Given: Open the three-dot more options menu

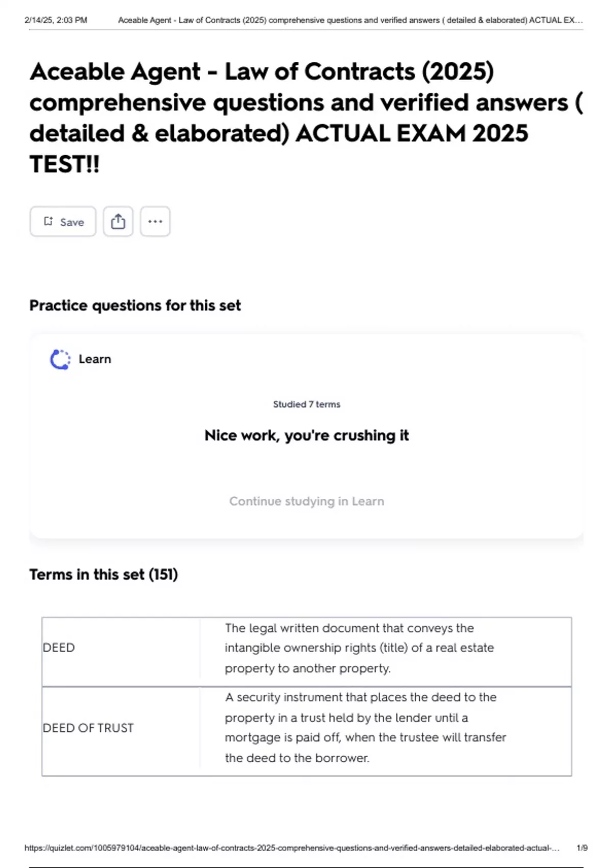Looking at the screenshot, I should (x=155, y=222).
